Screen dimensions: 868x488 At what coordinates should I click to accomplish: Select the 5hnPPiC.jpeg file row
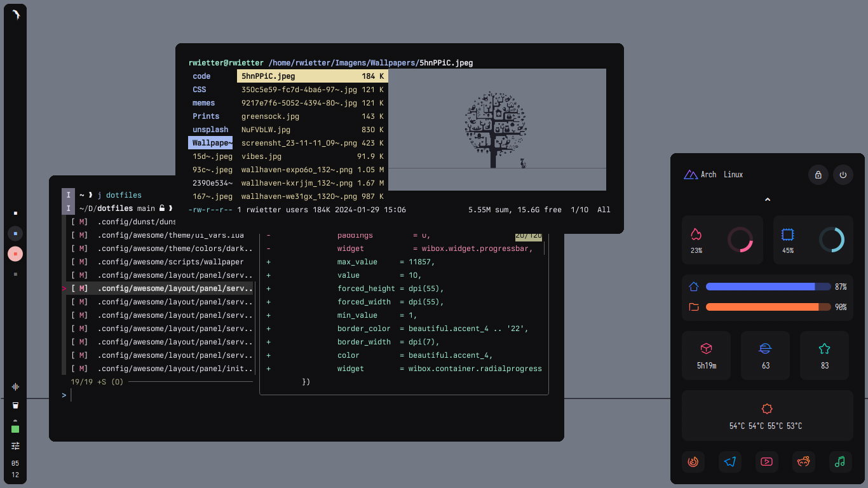tap(313, 76)
